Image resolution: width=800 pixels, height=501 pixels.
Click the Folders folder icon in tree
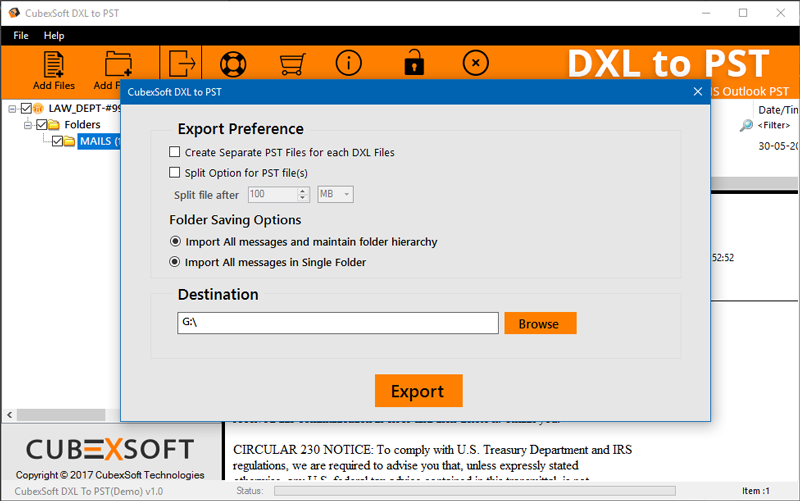(x=54, y=124)
